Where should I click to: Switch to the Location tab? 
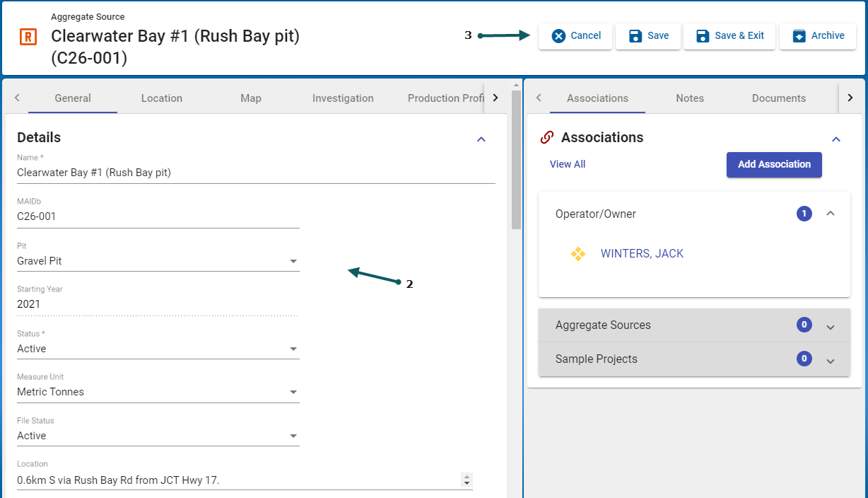pos(161,98)
